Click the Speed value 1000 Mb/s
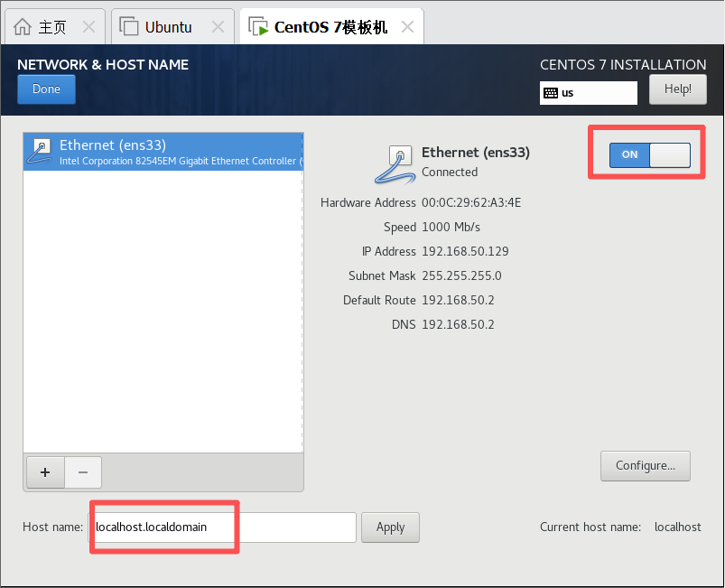This screenshot has height=588, width=725. (451, 227)
